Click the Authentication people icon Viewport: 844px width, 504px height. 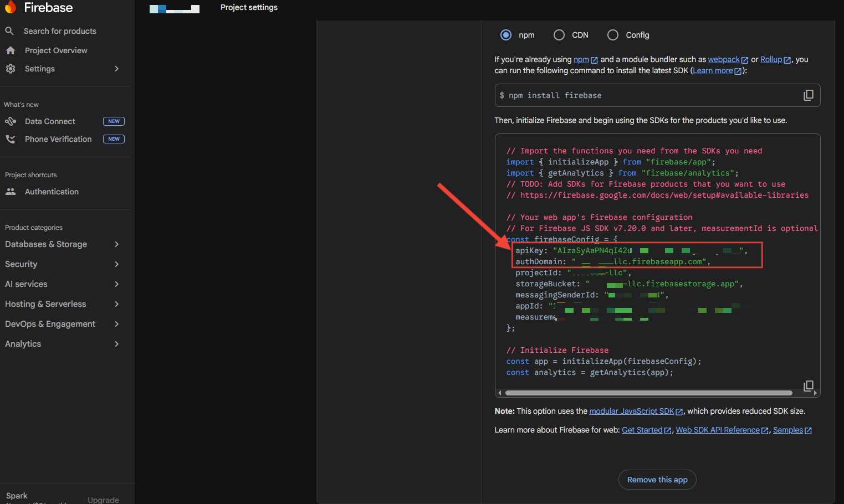11,192
